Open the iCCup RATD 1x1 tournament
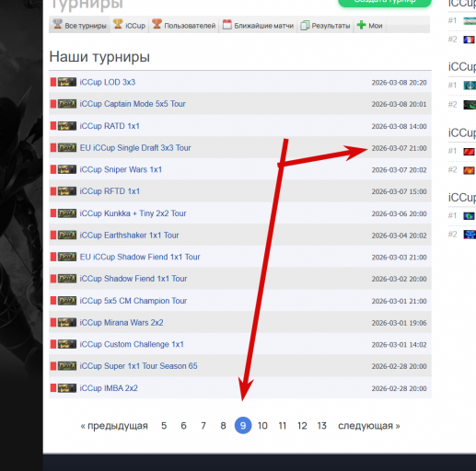This screenshot has width=476, height=471. [x=110, y=126]
